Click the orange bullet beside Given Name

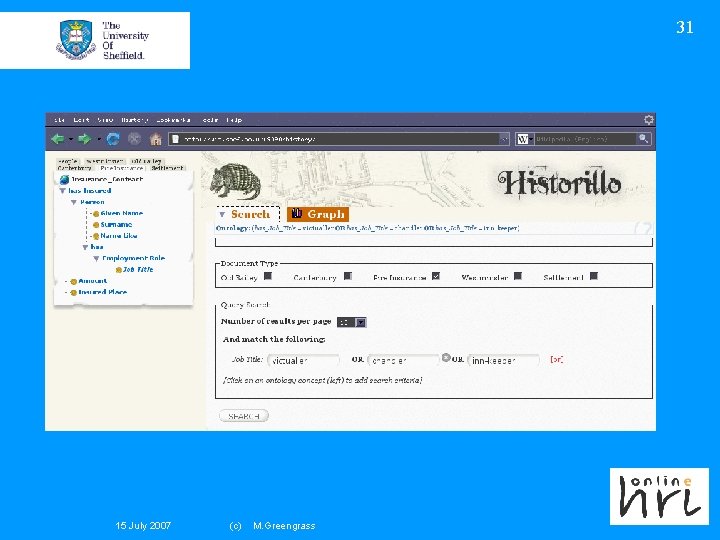(x=96, y=214)
